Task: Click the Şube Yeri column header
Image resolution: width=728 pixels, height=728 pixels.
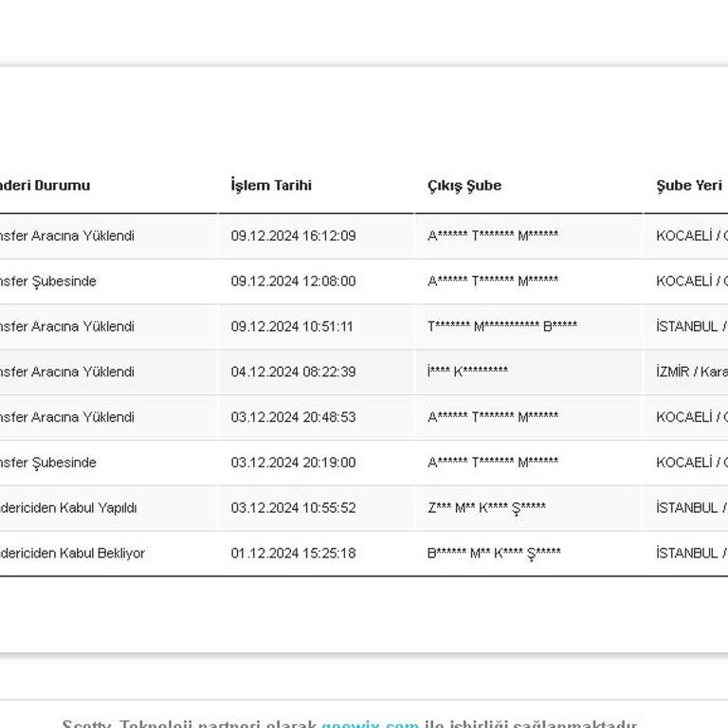Action: point(689,186)
